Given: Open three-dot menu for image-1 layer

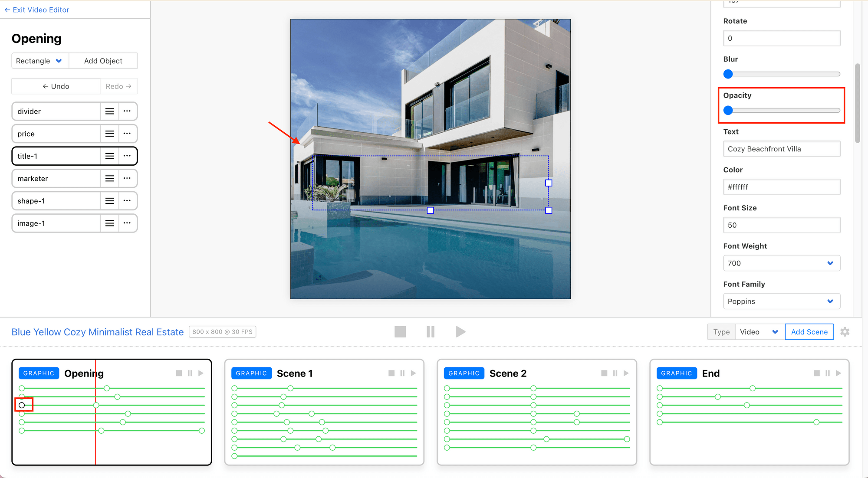Looking at the screenshot, I should pos(127,223).
